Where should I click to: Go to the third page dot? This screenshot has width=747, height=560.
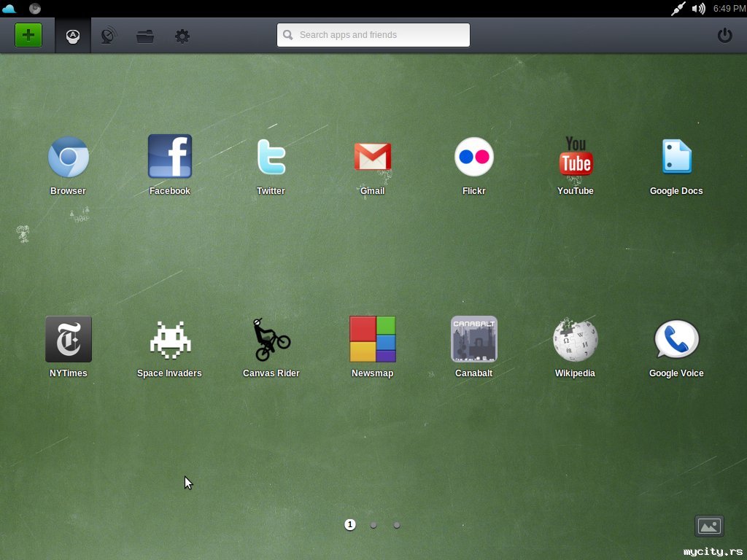397,525
